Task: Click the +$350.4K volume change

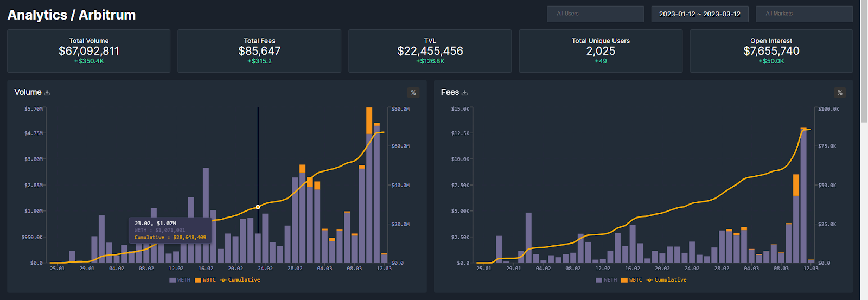Action: 89,61
